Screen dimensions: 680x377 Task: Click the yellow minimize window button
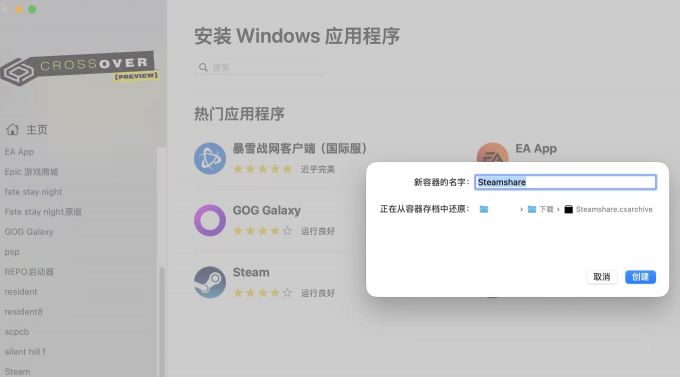[19, 9]
